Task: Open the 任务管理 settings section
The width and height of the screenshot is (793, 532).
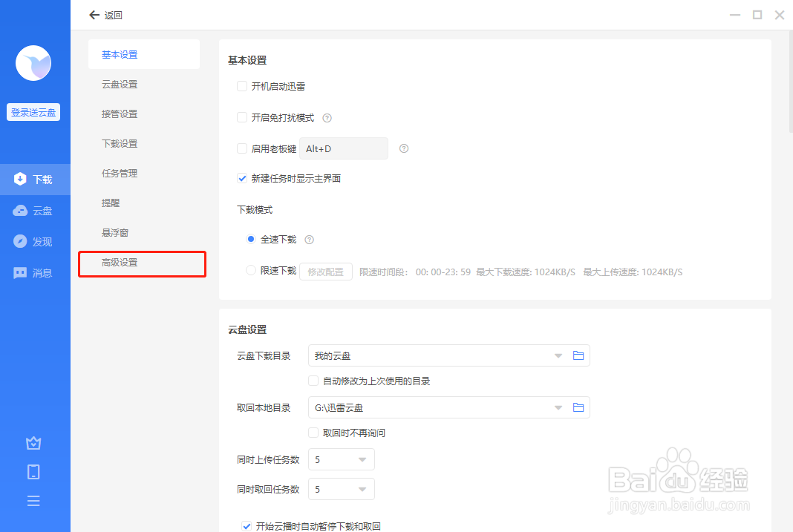Action: [x=120, y=173]
